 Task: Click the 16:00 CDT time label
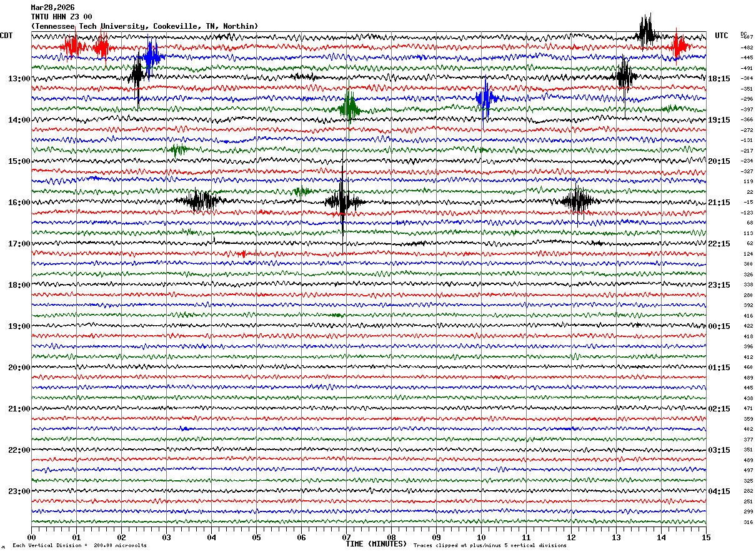click(19, 203)
